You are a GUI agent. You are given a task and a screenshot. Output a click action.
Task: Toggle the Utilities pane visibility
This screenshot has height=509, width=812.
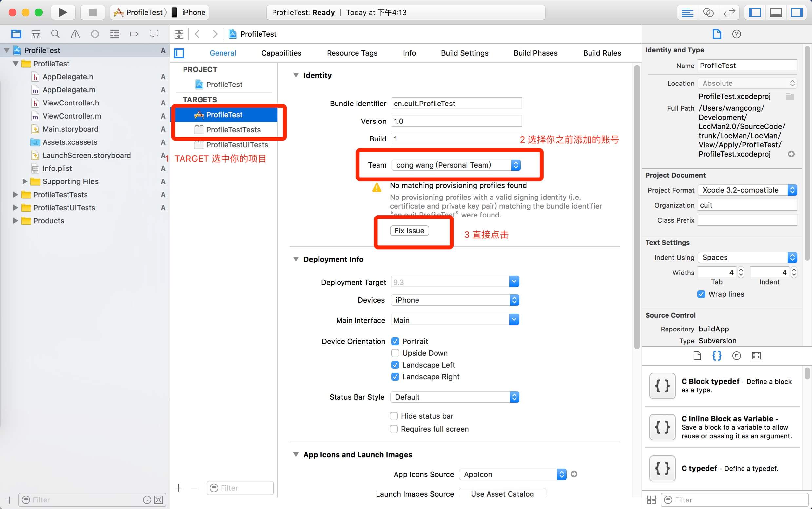pos(797,12)
